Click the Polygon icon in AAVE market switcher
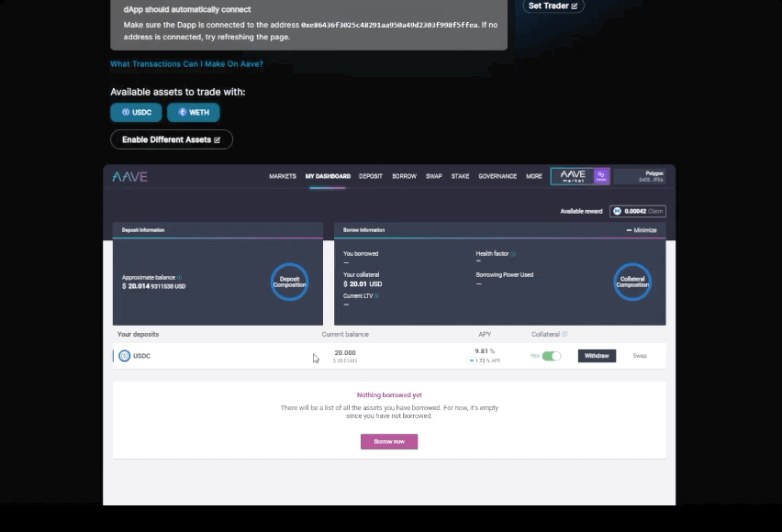Screen dimensions: 782x532 tap(601, 176)
